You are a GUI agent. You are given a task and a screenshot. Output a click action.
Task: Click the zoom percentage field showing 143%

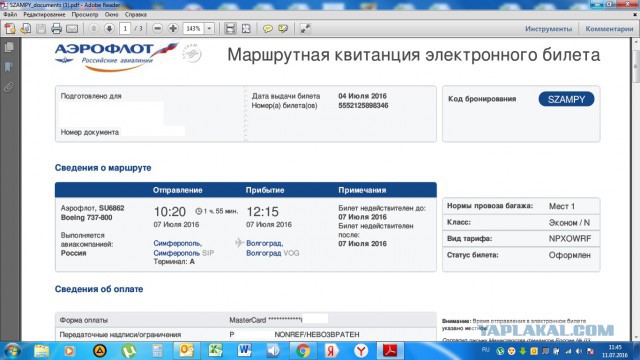click(193, 29)
